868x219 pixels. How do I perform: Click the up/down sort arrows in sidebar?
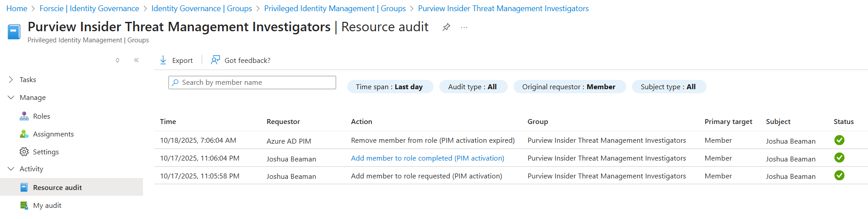[118, 60]
